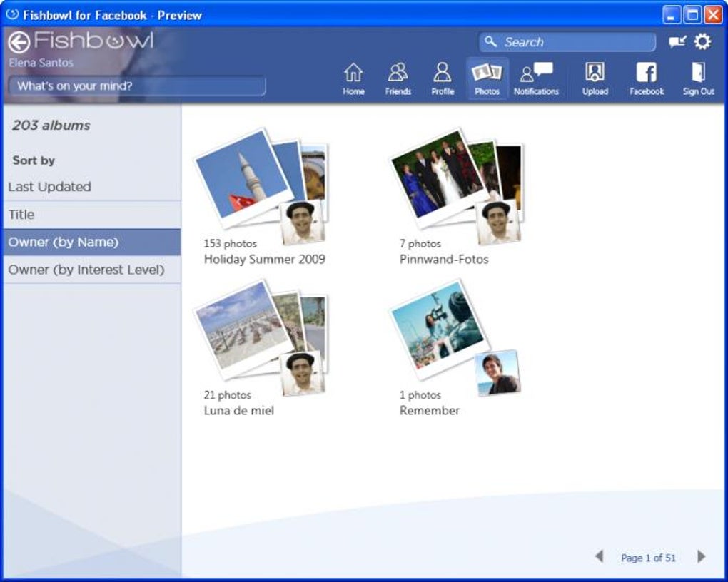Image resolution: width=728 pixels, height=582 pixels.
Task: Click the 153 photos count label
Action: 231,244
